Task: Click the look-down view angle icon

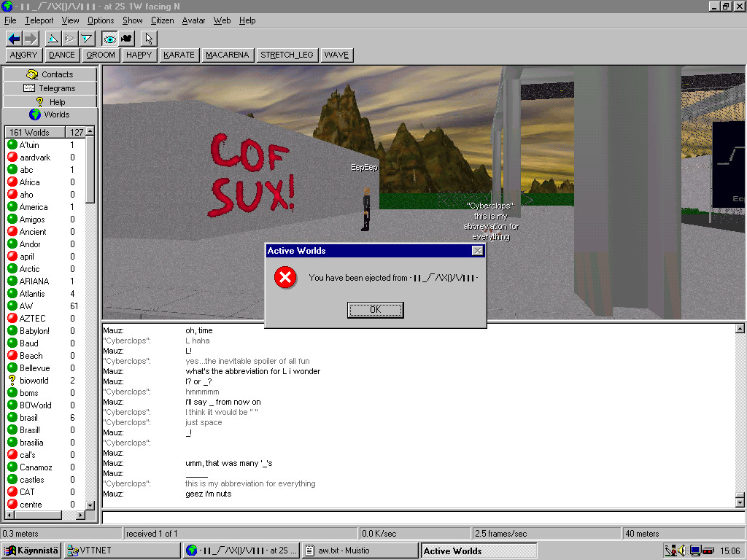Action: [87, 39]
